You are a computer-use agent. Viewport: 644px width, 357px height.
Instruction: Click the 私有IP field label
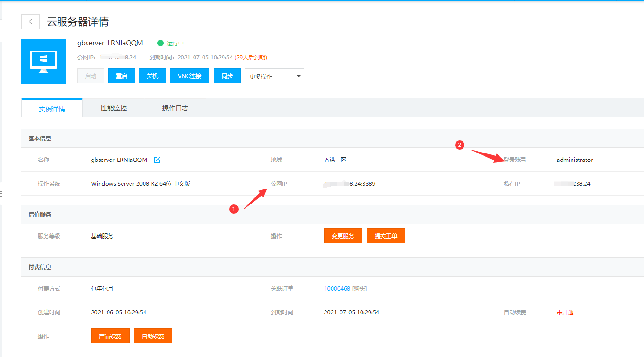512,184
